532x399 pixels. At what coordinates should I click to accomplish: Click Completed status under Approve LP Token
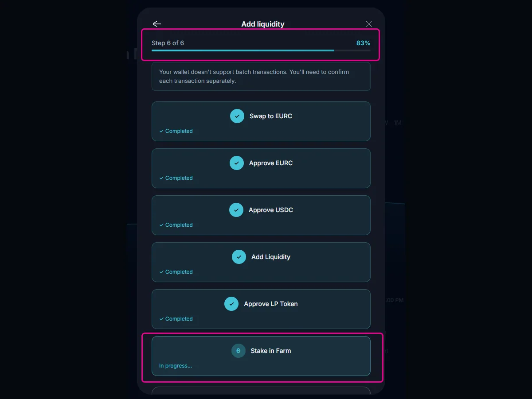[x=176, y=319]
